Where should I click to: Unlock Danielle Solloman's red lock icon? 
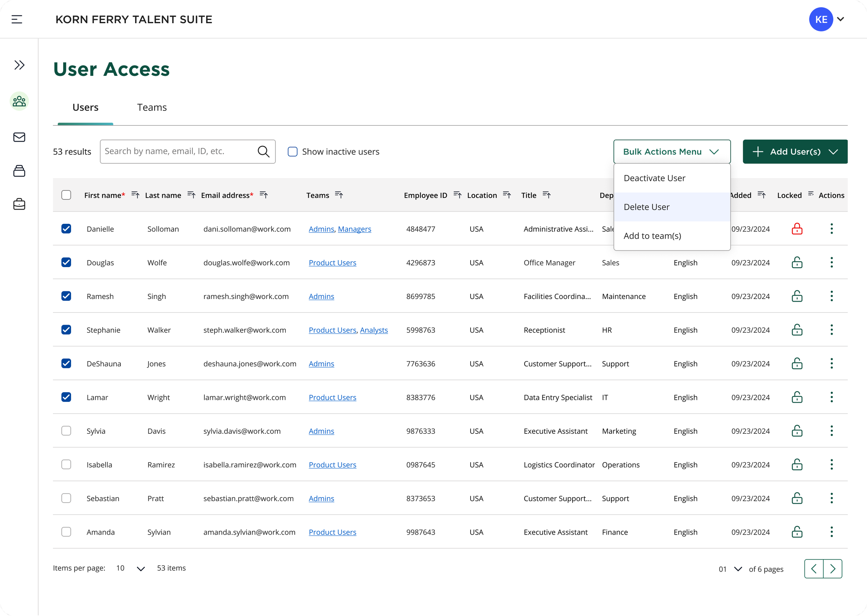click(x=797, y=228)
